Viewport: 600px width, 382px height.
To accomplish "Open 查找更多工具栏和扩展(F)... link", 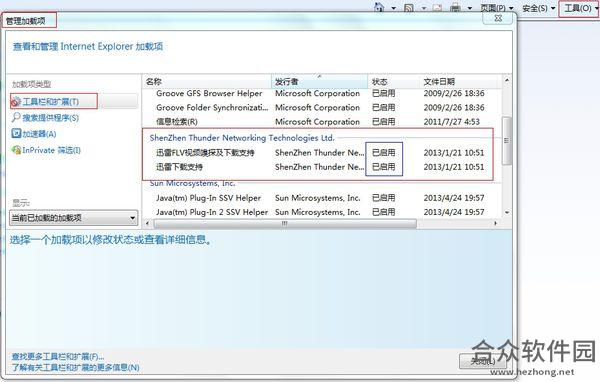I will tap(58, 357).
